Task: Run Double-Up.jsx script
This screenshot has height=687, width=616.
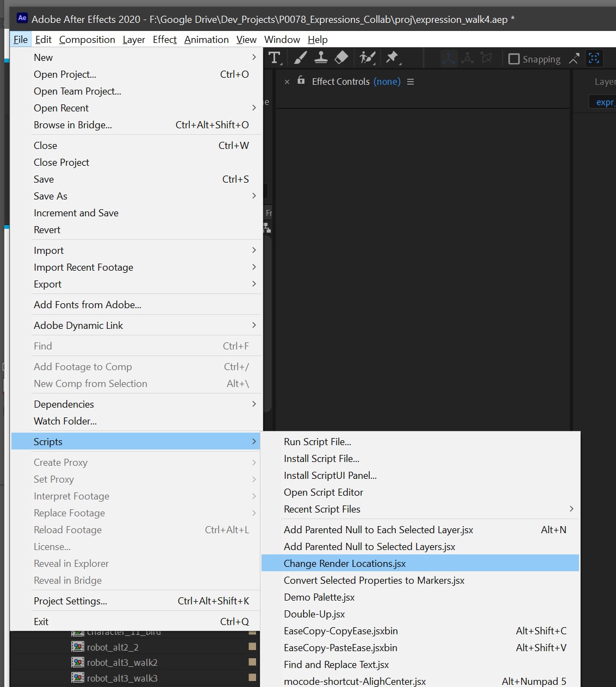Action: click(420, 614)
